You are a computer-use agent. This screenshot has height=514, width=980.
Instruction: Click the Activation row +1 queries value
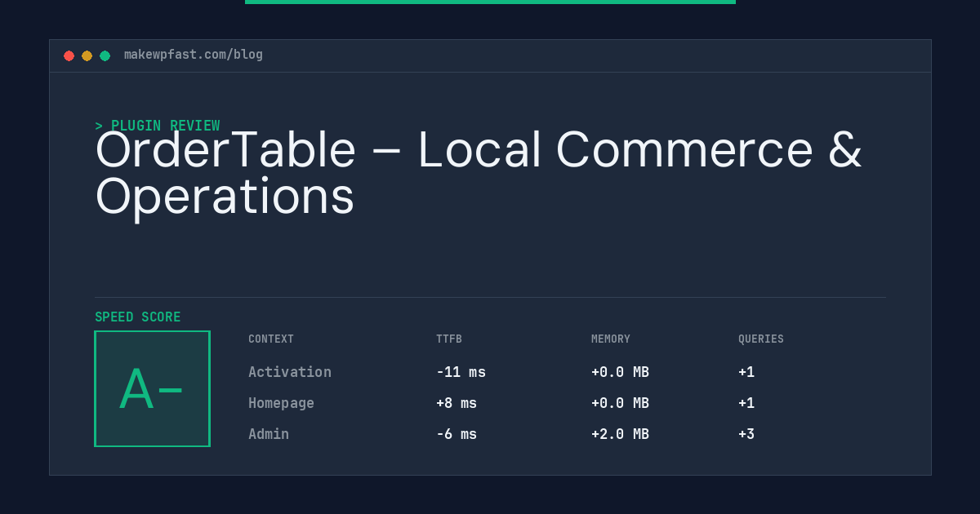click(x=746, y=372)
